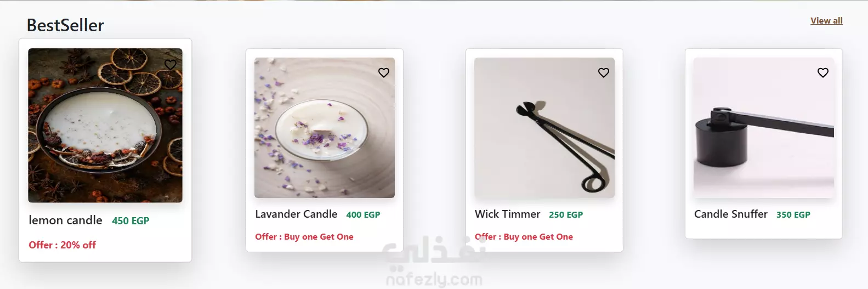Click the 'lemon candle' product title
868x289 pixels.
[65, 220]
